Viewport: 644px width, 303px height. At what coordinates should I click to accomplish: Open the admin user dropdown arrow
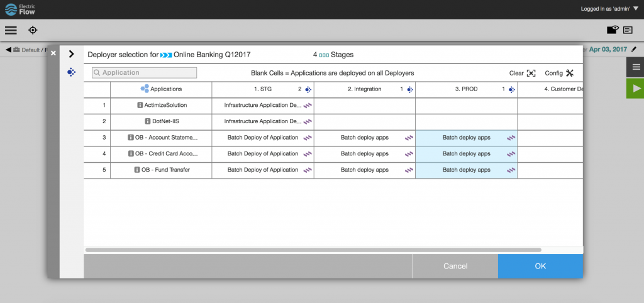pyautogui.click(x=636, y=9)
